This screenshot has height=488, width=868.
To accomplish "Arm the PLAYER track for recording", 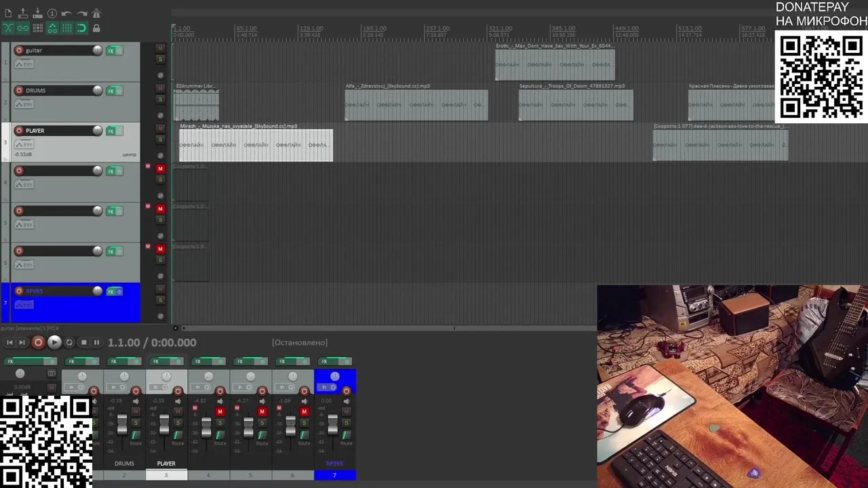I will [x=19, y=130].
